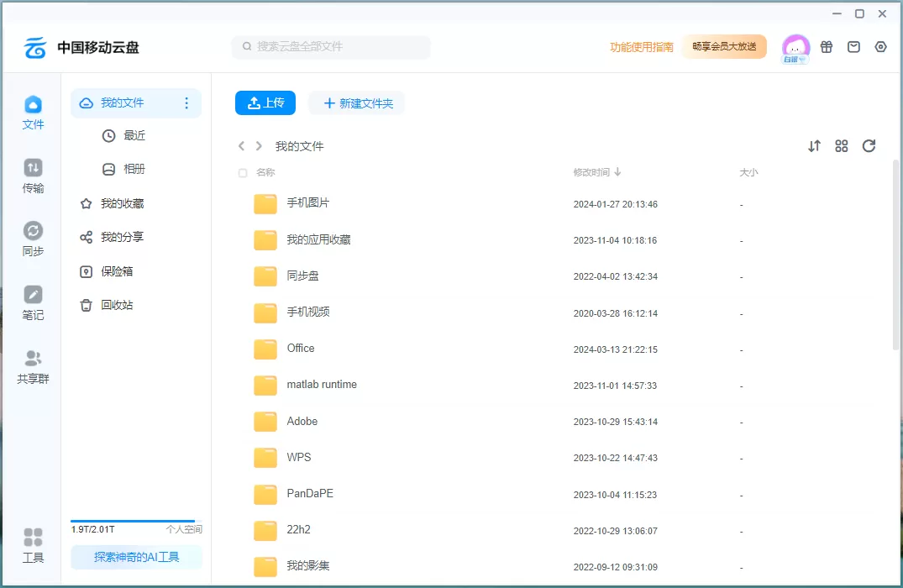Click the cloud drive search box
Viewport: 903px width, 588px height.
330,47
